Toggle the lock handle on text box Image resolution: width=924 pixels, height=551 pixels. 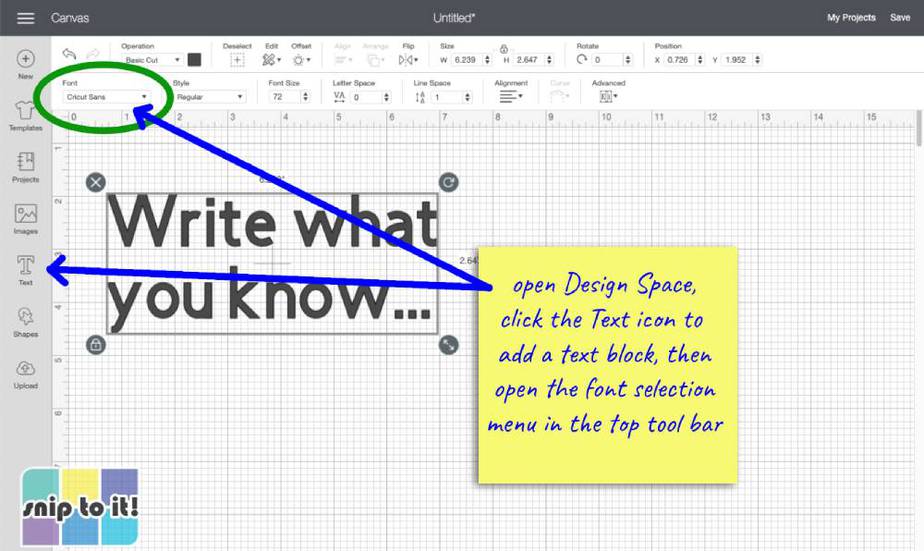point(95,345)
